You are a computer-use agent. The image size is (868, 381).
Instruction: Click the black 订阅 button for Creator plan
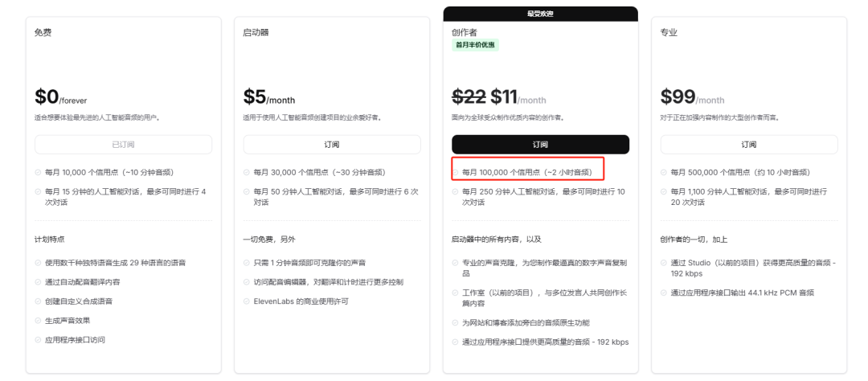click(540, 145)
